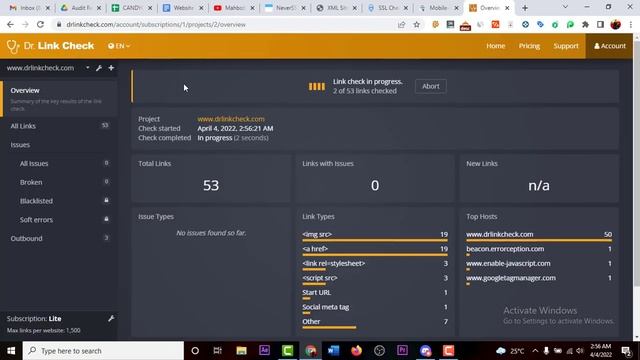
Task: Reload the page
Action: pos(40,24)
